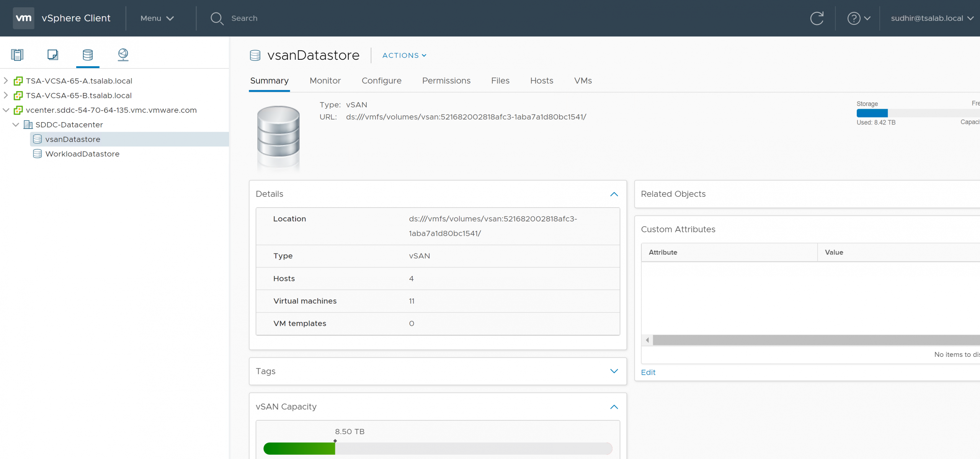Click the search magnifier icon
The height and width of the screenshot is (459, 980).
217,18
